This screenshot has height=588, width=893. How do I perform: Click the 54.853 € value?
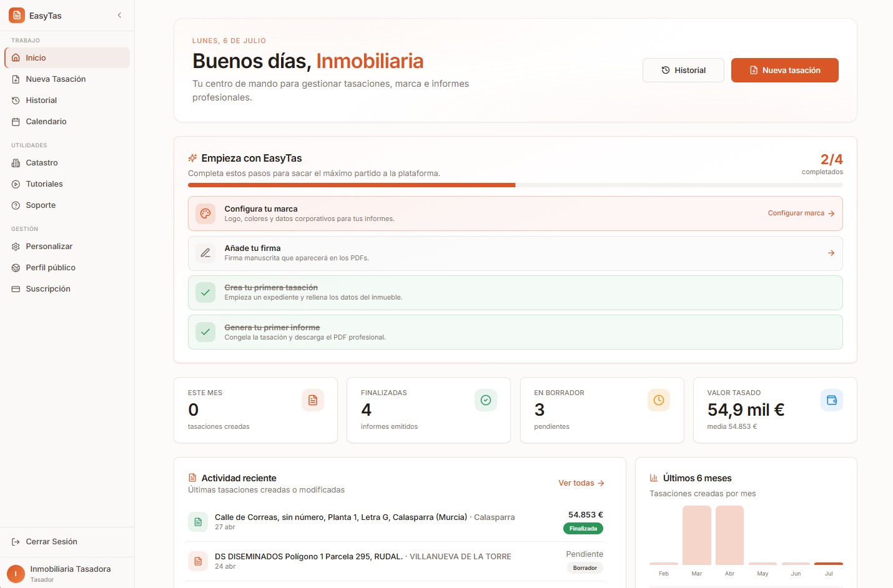click(x=586, y=515)
